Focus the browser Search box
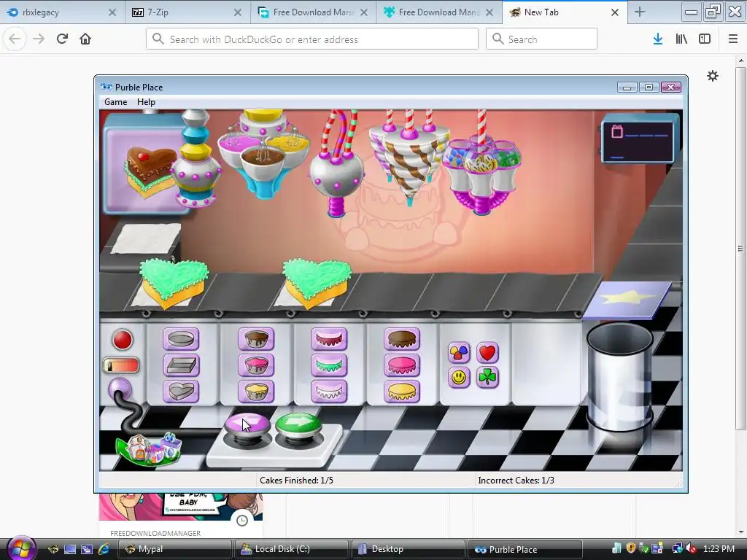 (x=541, y=39)
